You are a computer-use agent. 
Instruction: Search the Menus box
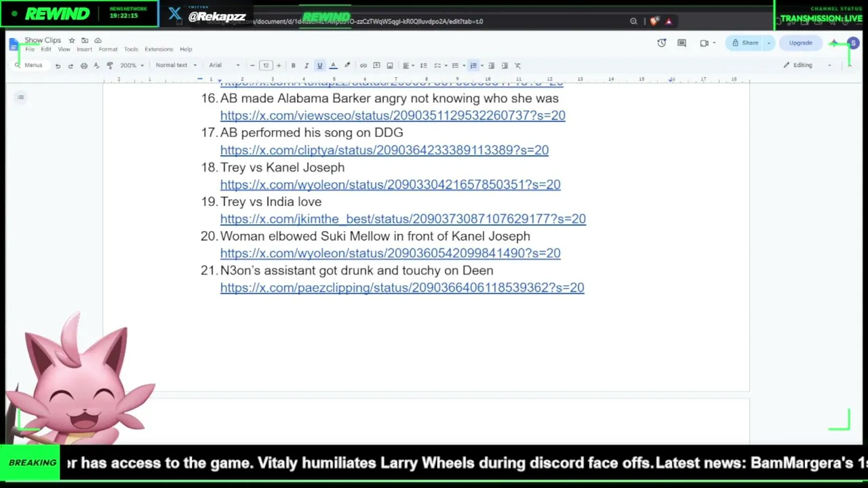29,66
